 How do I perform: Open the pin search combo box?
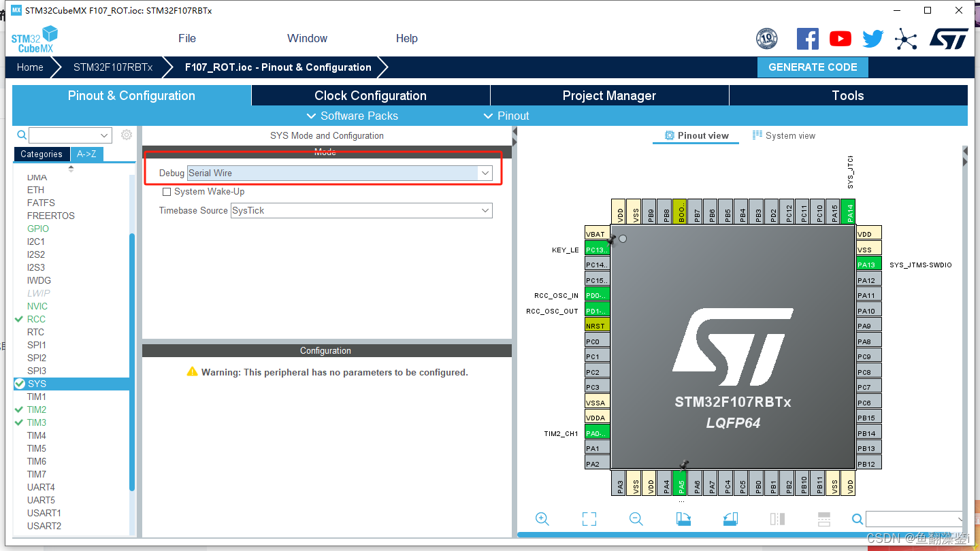click(x=914, y=520)
